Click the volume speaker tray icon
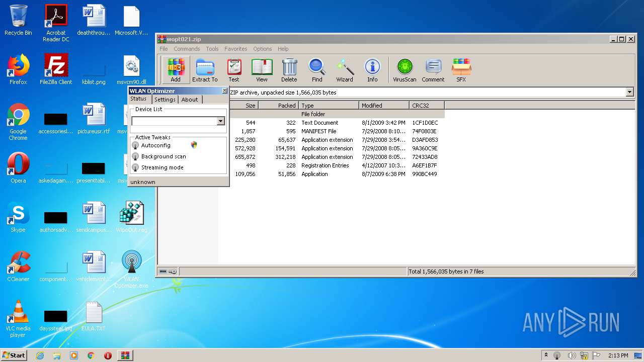Screen dimensions: 644x362 point(572,355)
